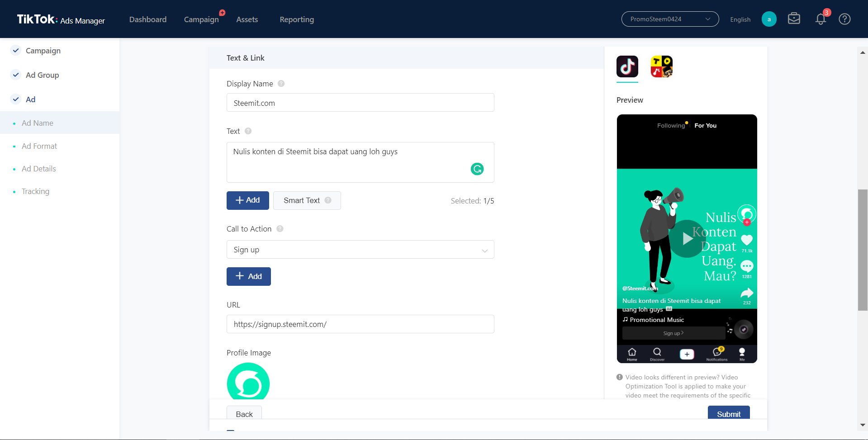Click @Steemit.com handle in preview
Viewport: 868px width, 440px height.
(640, 289)
